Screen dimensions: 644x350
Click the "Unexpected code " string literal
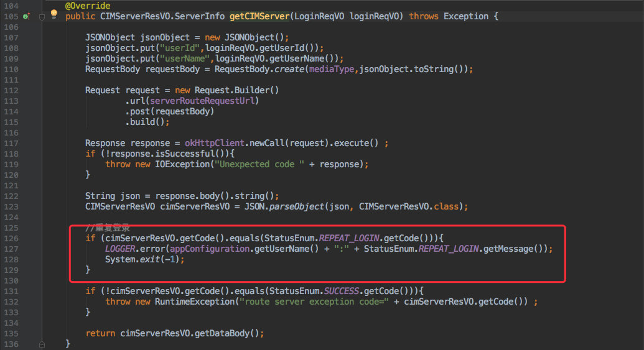tap(259, 165)
